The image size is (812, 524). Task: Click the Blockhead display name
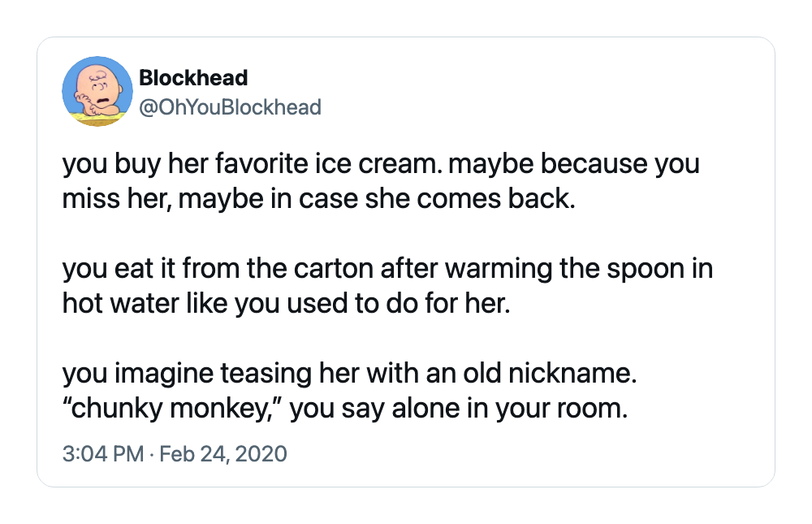(193, 78)
